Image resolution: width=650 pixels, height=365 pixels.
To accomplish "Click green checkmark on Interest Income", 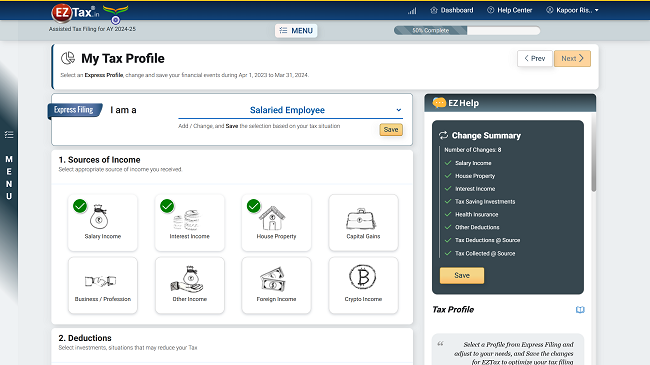I will 167,206.
